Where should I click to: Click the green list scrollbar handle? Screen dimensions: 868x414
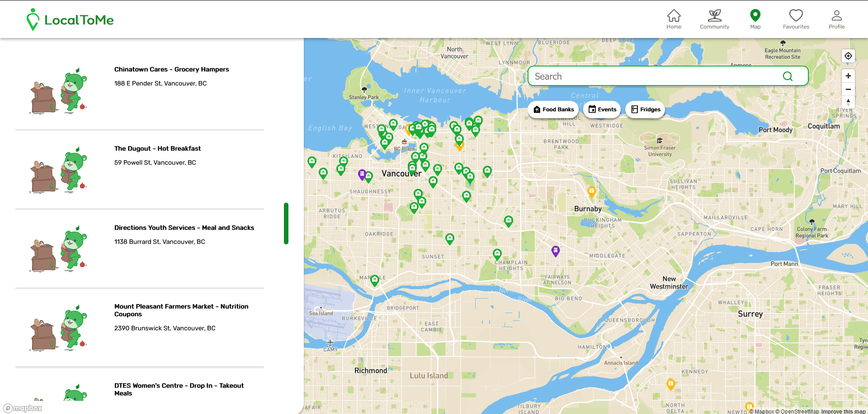[x=286, y=224]
